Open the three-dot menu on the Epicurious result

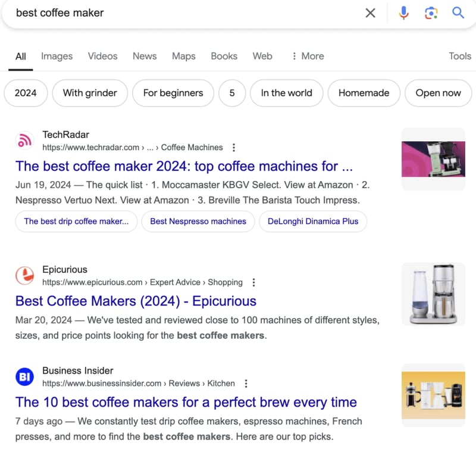coord(254,282)
